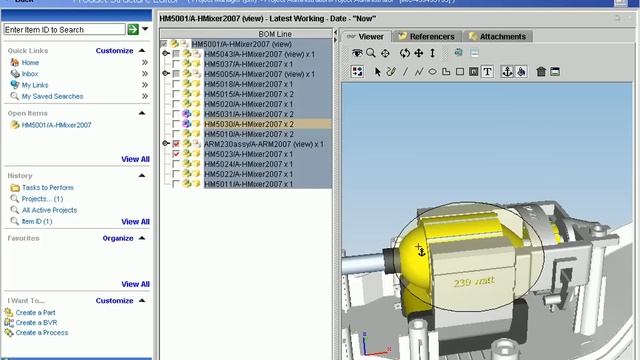
Task: Click the teal image capture icon
Action: click(458, 53)
